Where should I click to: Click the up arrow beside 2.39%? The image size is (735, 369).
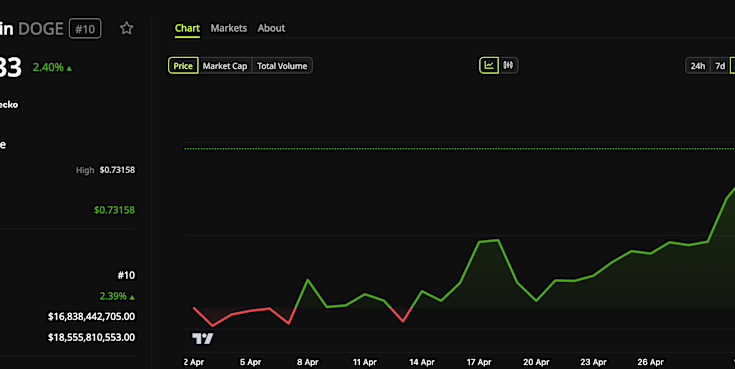(x=132, y=297)
